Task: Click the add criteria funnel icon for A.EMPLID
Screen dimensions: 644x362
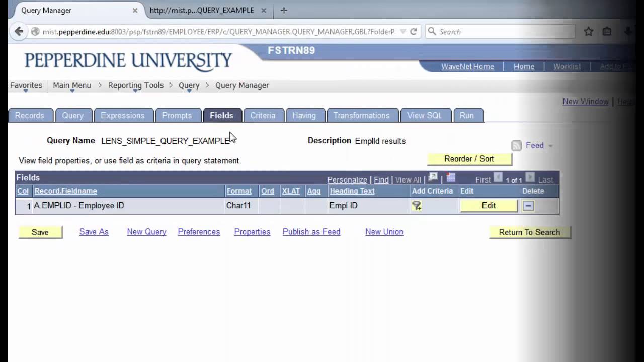Action: 417,206
